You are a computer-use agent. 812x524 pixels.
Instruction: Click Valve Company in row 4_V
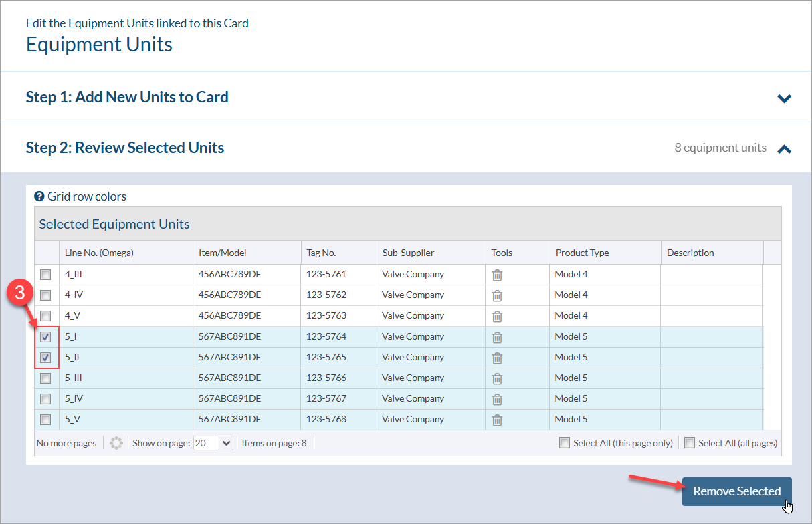(413, 316)
